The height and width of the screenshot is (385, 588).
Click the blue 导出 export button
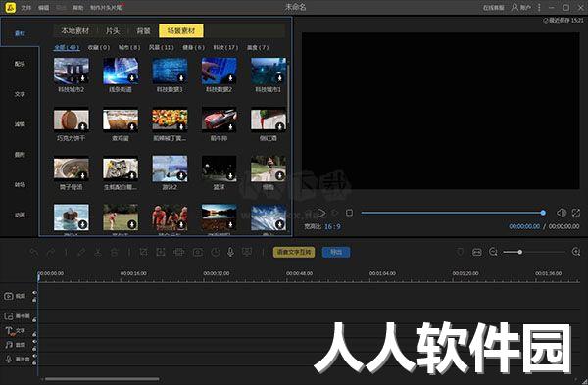pos(336,253)
